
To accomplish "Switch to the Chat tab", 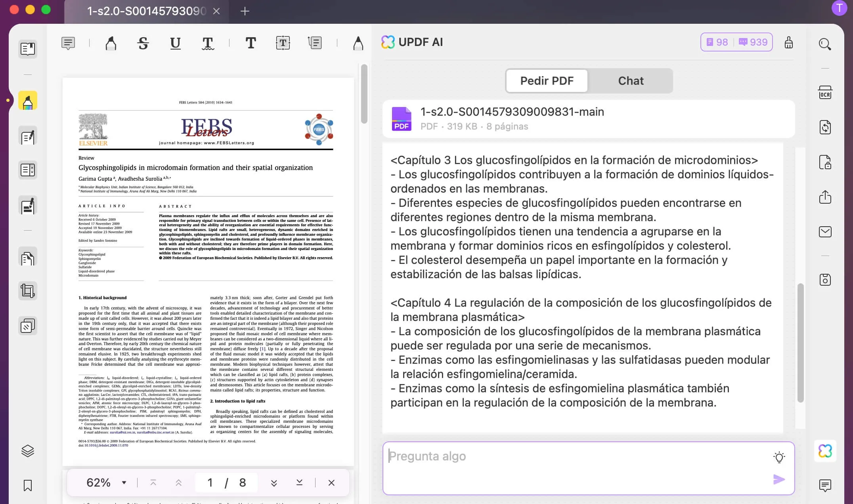I will 631,81.
